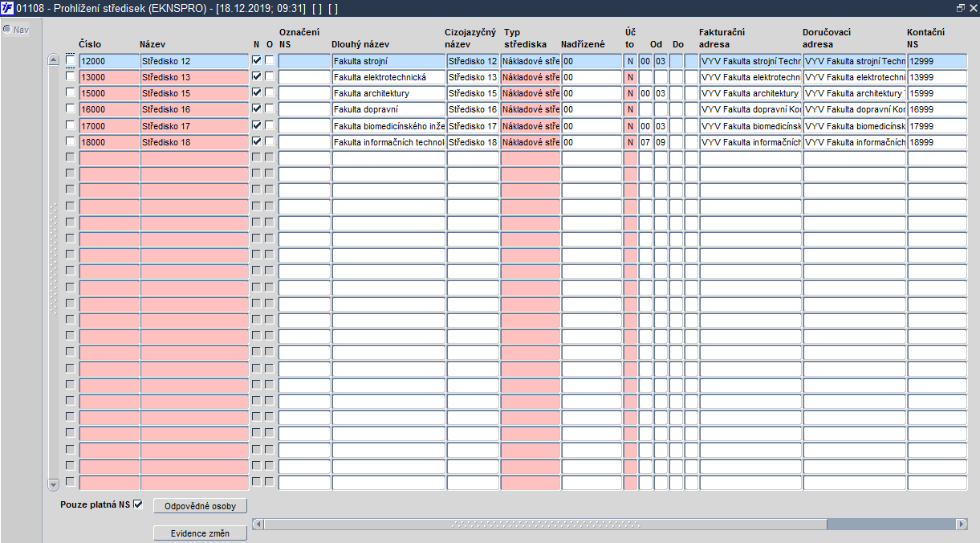The image size is (980, 543).
Task: Click the vertical scrollbar down arrow
Action: tap(54, 484)
